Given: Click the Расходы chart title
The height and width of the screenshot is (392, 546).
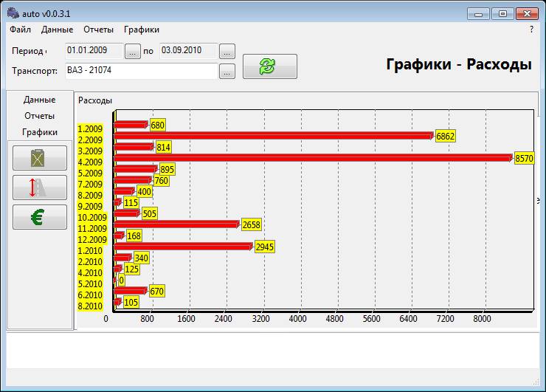Looking at the screenshot, I should 95,100.
